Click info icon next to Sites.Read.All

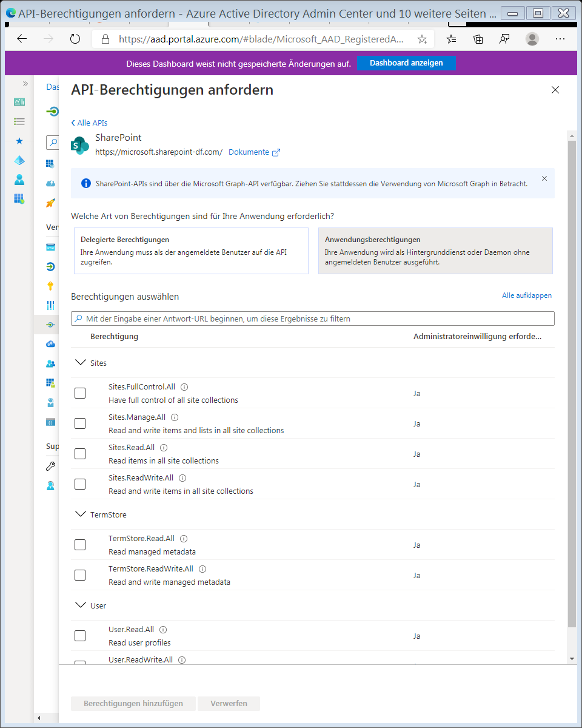(164, 447)
